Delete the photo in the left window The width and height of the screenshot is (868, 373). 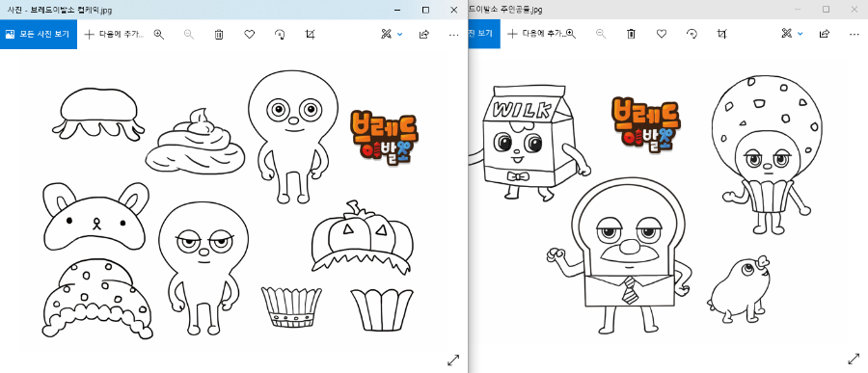219,35
